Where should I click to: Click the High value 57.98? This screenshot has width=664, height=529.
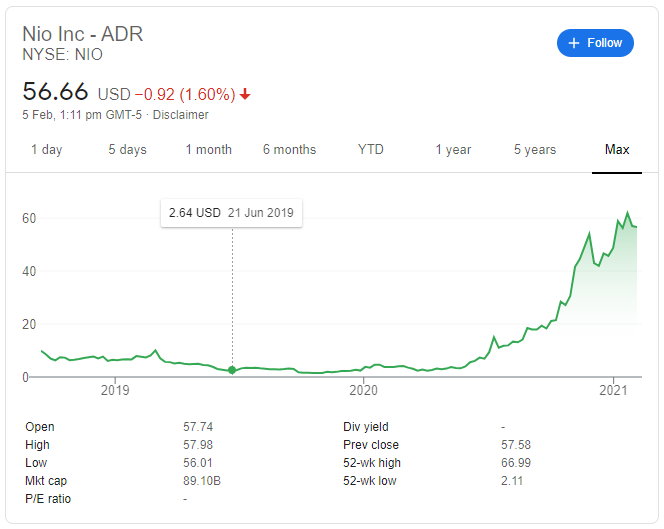click(x=198, y=445)
